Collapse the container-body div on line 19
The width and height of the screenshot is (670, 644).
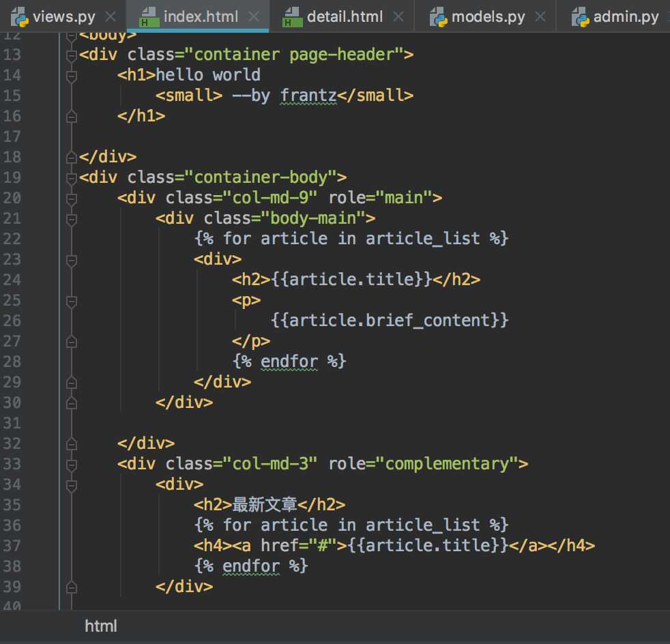(x=72, y=178)
